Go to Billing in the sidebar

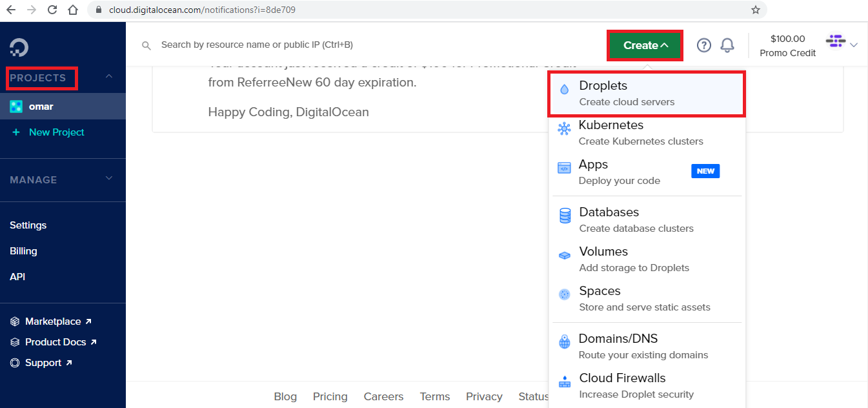(x=23, y=251)
